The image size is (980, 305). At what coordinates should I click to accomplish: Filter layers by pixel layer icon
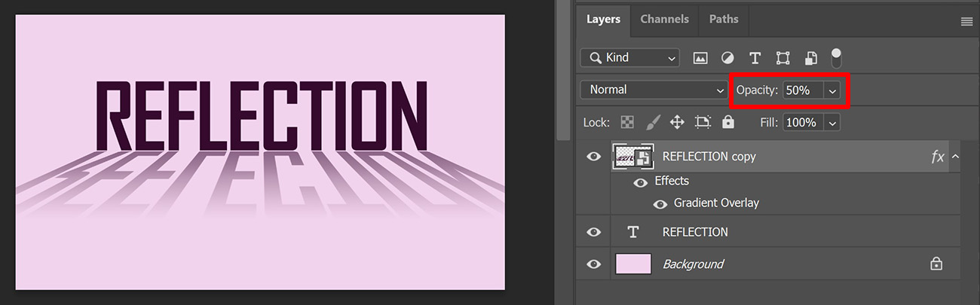pyautogui.click(x=700, y=58)
